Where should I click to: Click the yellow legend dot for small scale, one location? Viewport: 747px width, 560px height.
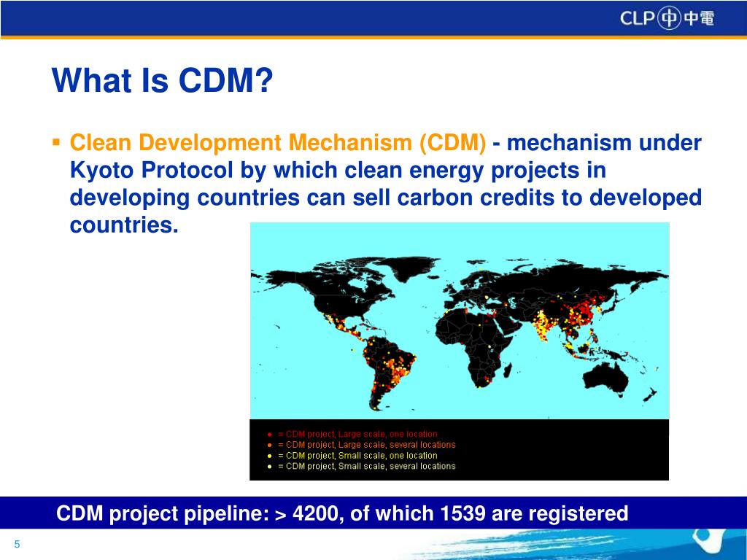269,456
